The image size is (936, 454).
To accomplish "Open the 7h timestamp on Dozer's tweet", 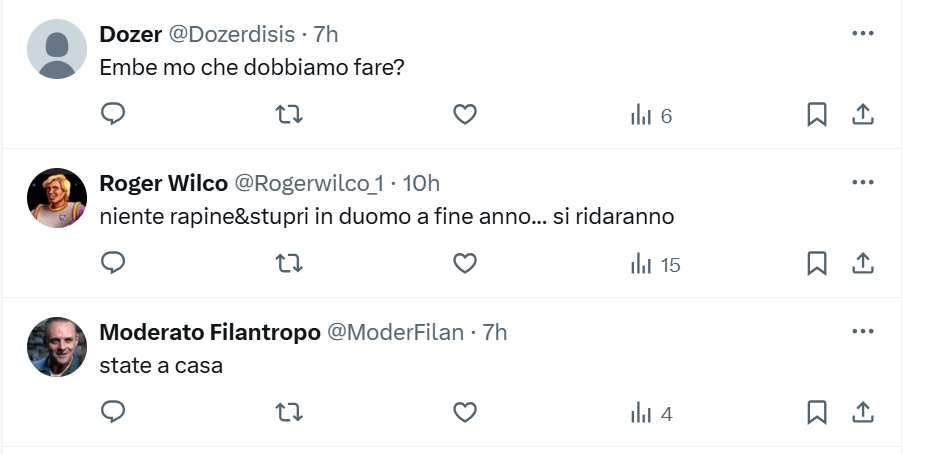I will click(x=326, y=35).
